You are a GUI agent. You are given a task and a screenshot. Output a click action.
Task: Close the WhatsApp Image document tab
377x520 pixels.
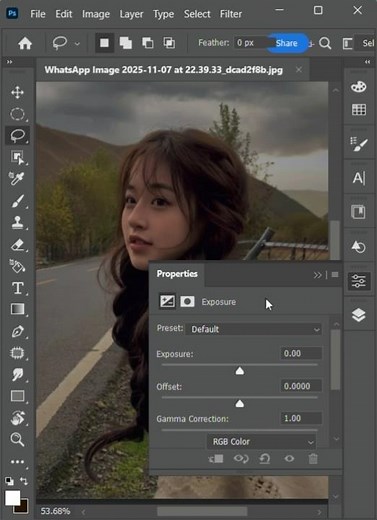(299, 70)
